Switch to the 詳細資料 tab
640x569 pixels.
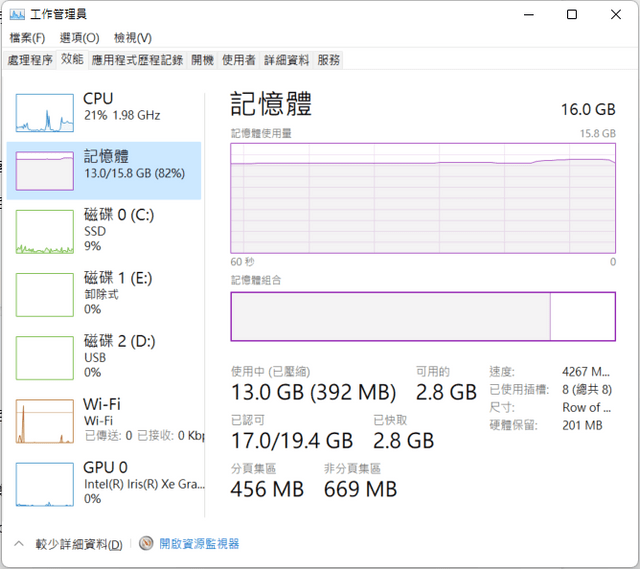[x=287, y=60]
